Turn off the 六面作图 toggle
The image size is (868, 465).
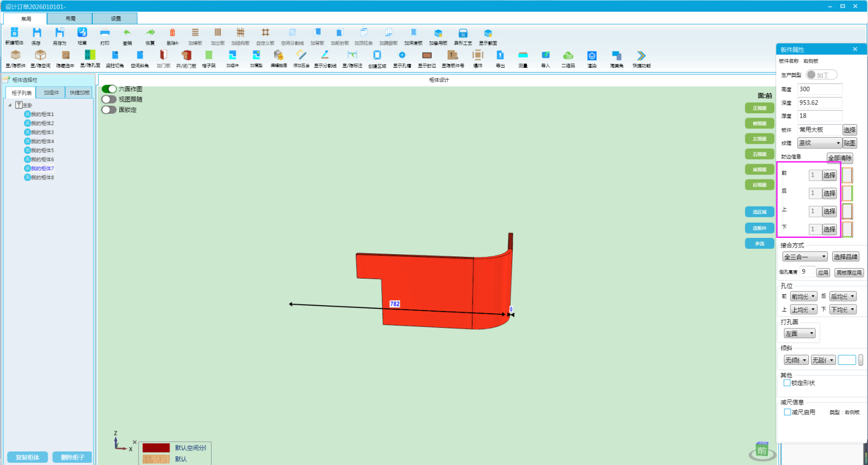(x=109, y=89)
